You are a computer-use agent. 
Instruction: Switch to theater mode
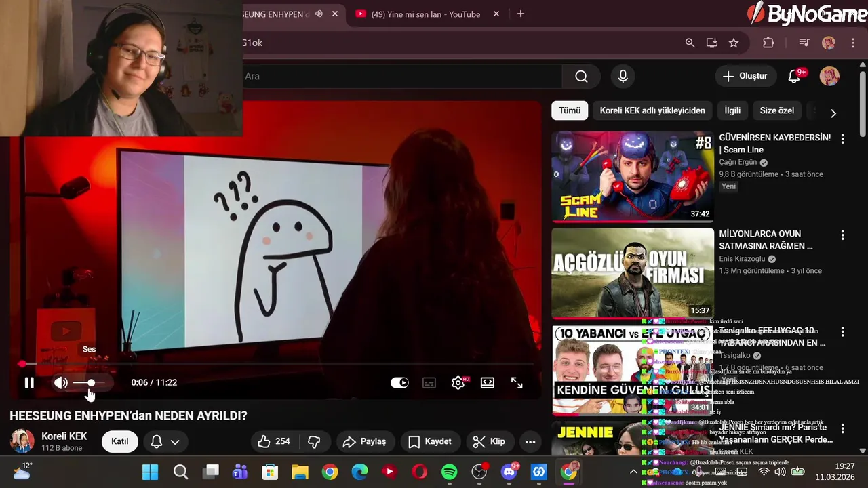pos(488,383)
